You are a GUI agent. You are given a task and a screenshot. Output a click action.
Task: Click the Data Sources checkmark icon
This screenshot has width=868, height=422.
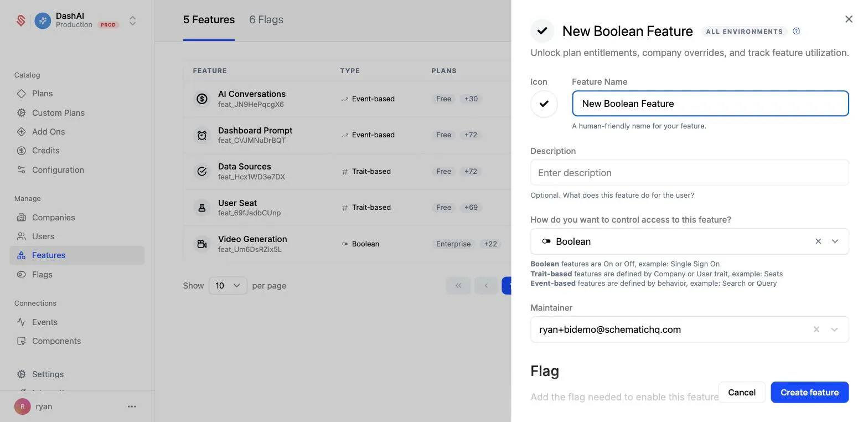coord(202,172)
